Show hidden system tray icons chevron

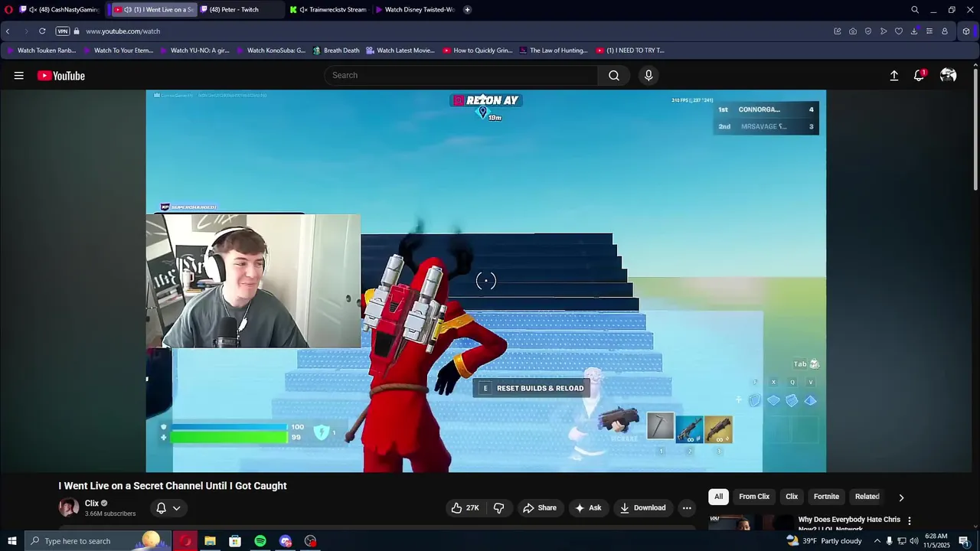(877, 541)
